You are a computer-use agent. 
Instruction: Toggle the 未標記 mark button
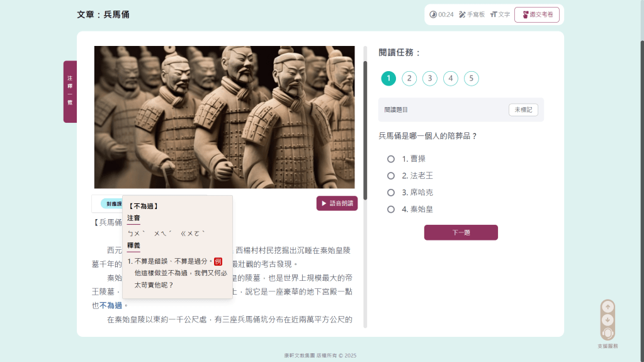pyautogui.click(x=523, y=110)
